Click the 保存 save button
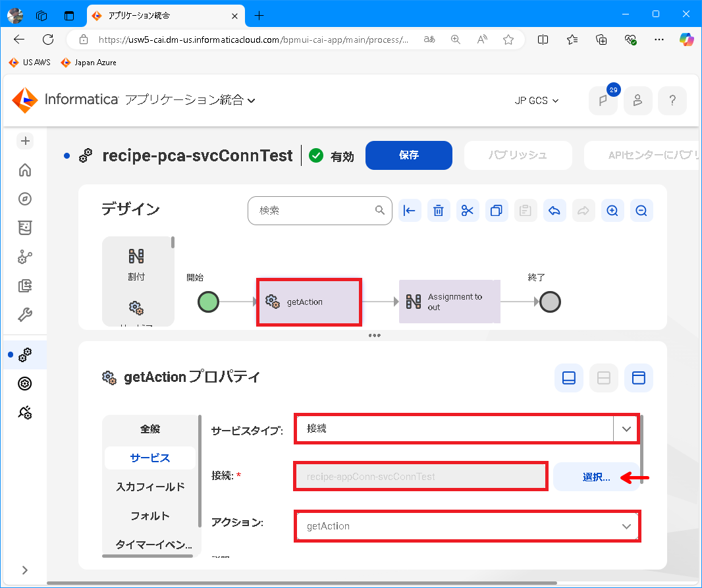702x588 pixels. pyautogui.click(x=409, y=155)
